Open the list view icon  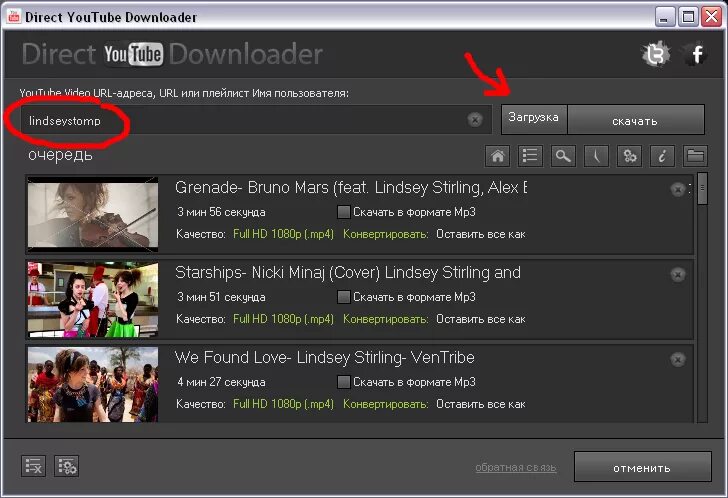530,155
